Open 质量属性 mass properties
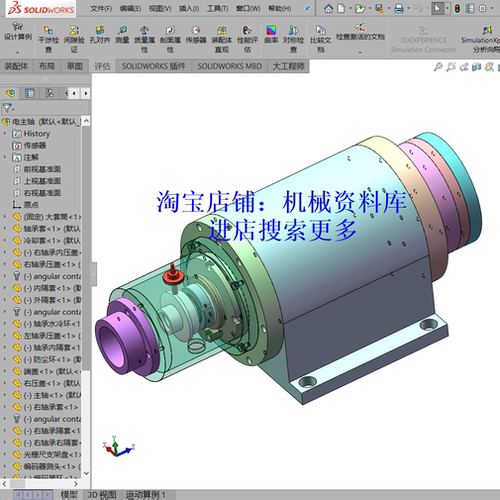Viewport: 500px width, 500px height. [x=144, y=38]
